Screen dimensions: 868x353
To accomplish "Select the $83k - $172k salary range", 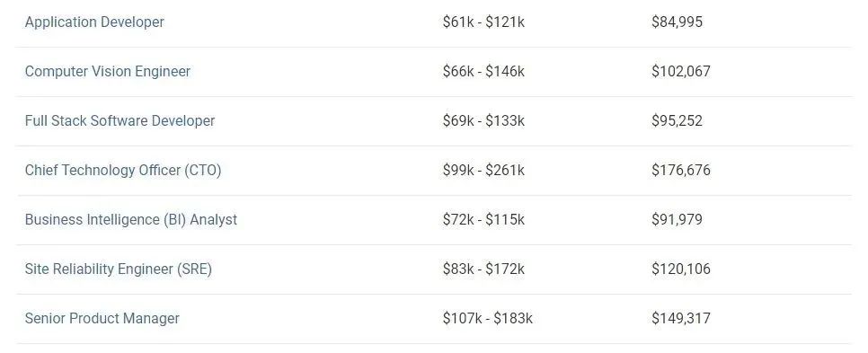I will 483,269.
